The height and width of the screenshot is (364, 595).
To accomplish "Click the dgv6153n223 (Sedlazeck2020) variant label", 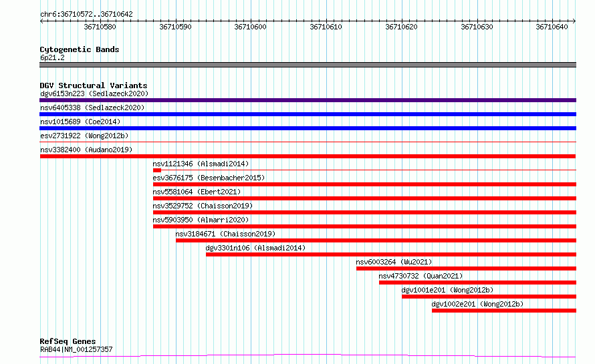I will click(94, 94).
